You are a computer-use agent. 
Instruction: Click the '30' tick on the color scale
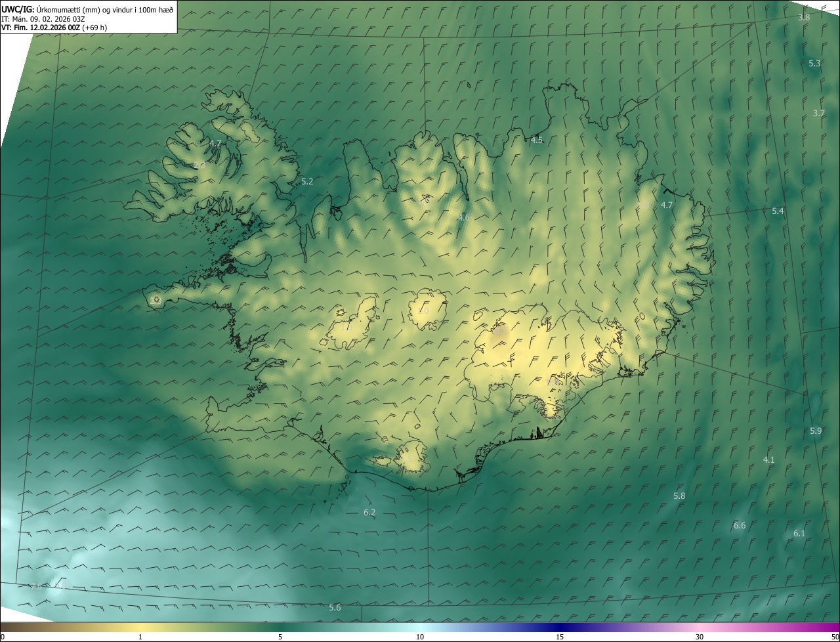point(700,637)
